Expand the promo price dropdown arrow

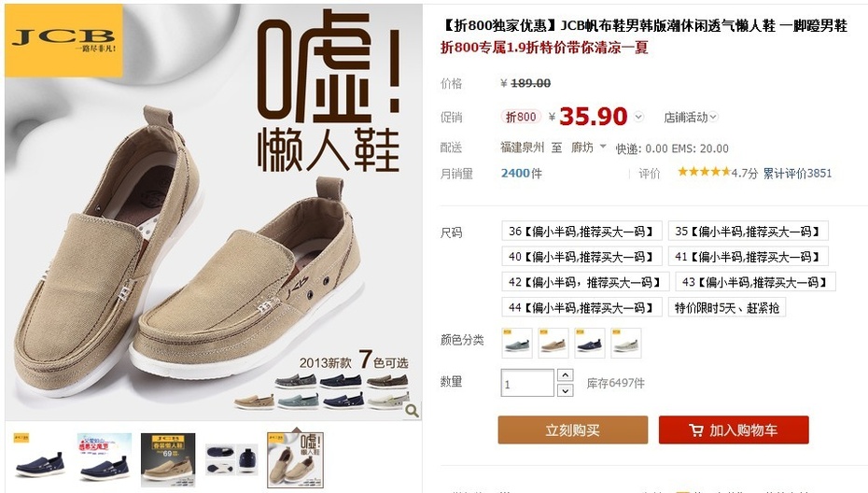pos(638,117)
